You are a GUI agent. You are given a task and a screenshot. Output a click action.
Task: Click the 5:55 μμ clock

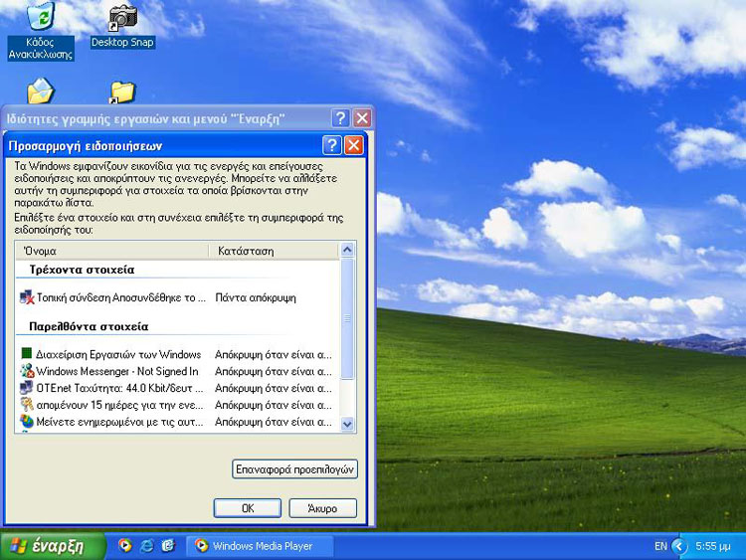click(x=713, y=546)
